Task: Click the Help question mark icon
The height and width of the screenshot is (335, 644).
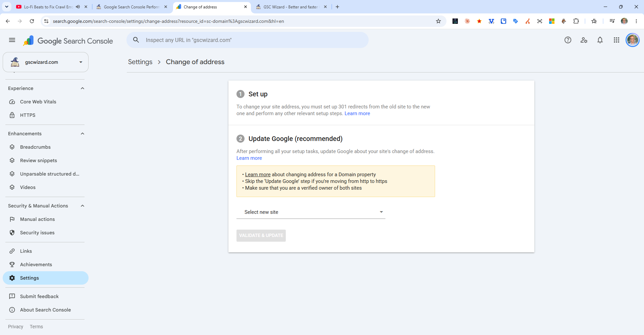Action: coord(568,40)
